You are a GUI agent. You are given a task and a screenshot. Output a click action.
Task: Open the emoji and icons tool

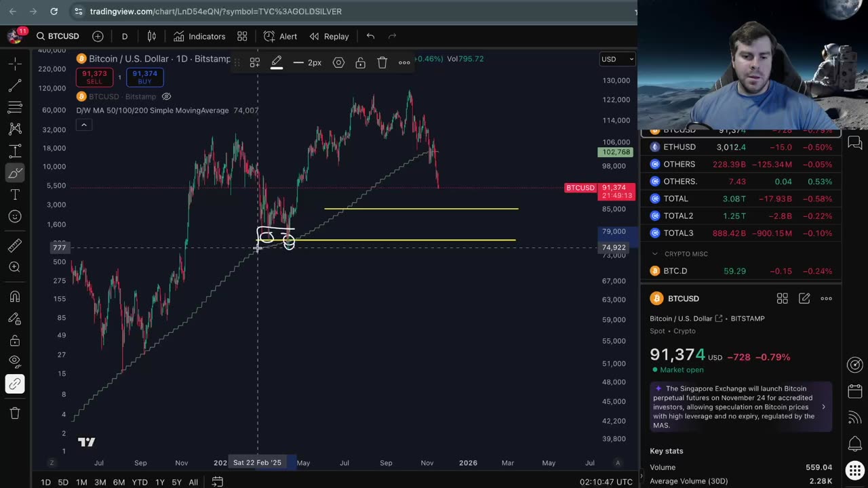[14, 216]
